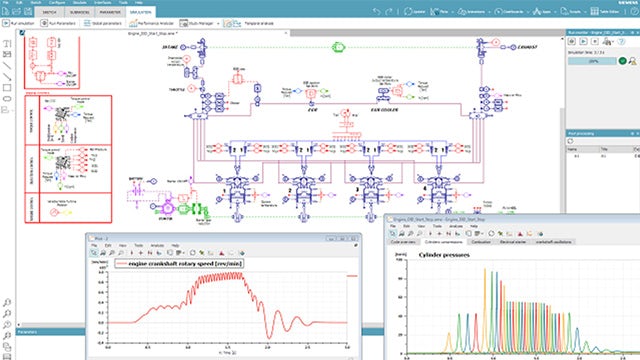640x360 pixels.
Task: Click the play button in Run monitor
Action: pos(583,41)
